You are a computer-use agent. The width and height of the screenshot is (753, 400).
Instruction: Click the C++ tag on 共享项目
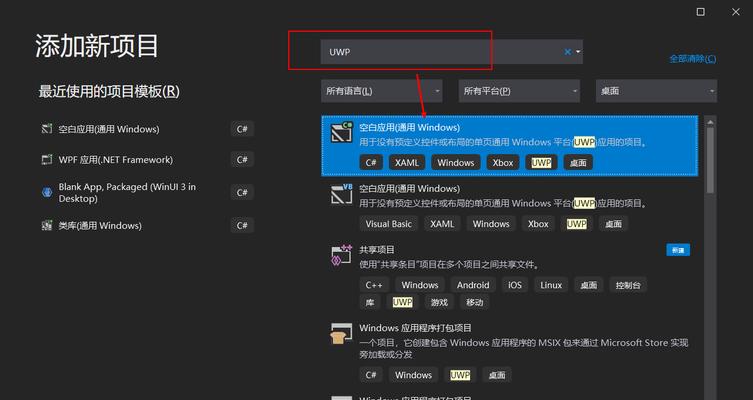pyautogui.click(x=374, y=285)
